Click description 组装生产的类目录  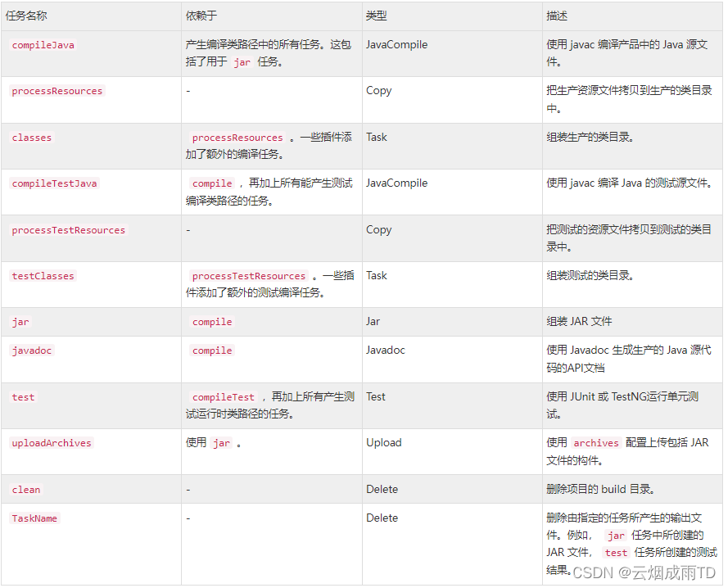coord(590,137)
